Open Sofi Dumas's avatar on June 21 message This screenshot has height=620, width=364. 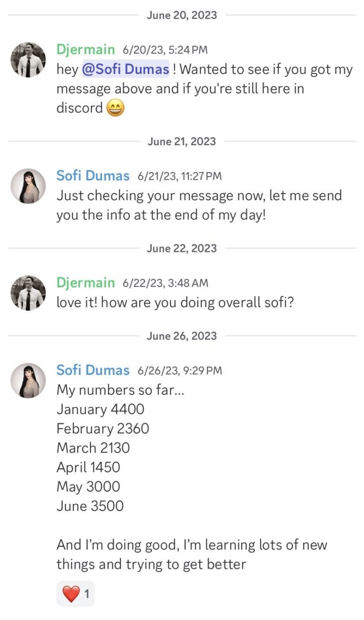pyautogui.click(x=28, y=186)
